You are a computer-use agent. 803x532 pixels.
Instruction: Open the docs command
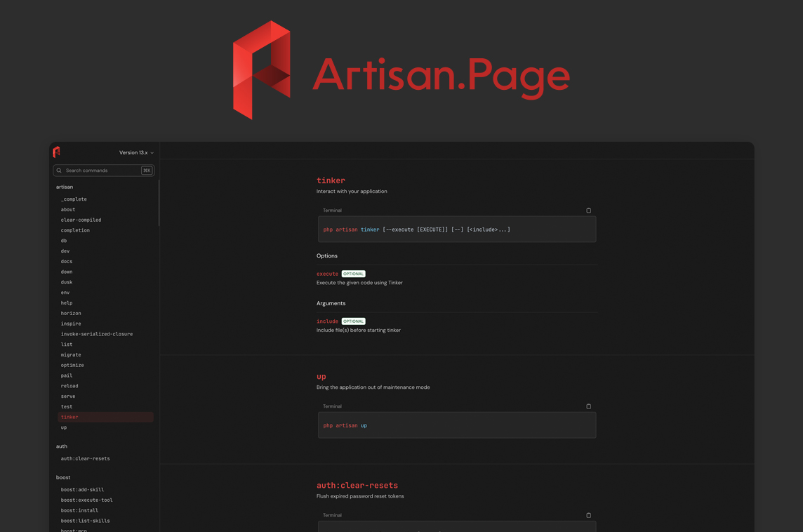(x=67, y=262)
